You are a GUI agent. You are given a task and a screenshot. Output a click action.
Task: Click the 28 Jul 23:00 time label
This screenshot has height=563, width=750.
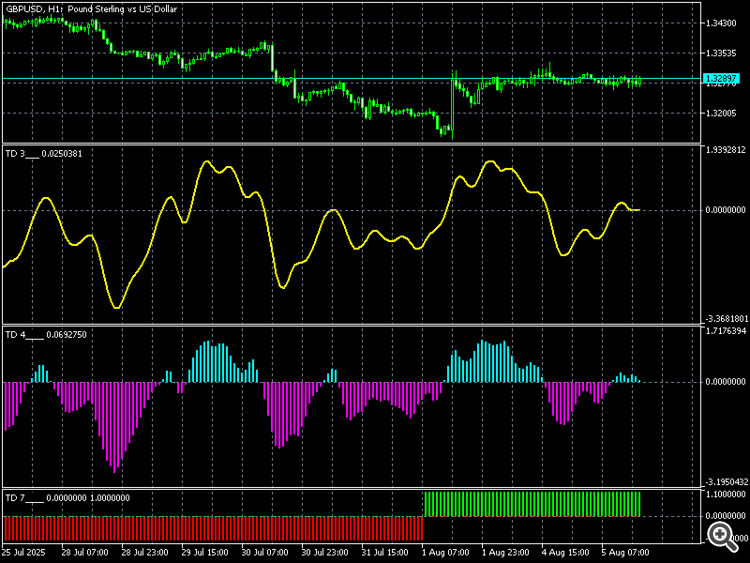click(x=144, y=552)
